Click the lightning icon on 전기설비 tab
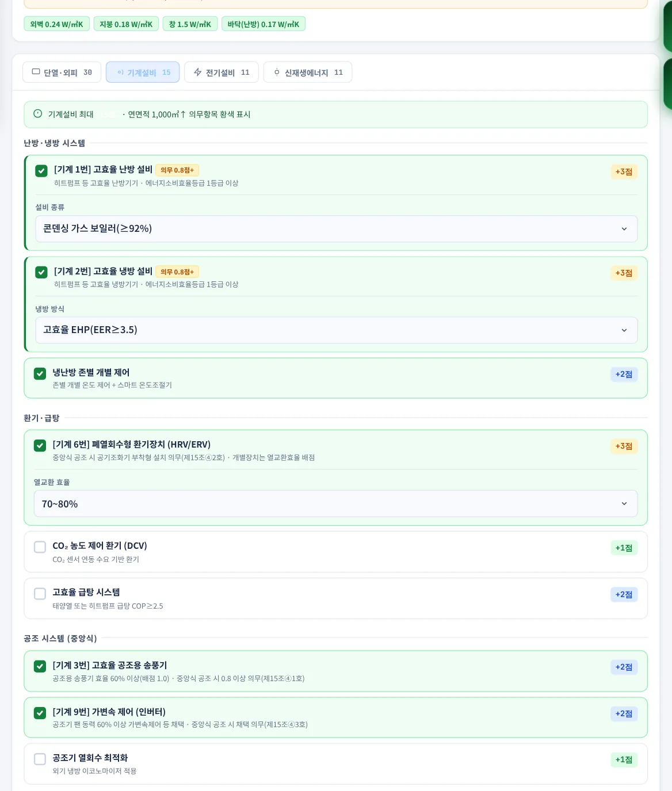Screen dimensions: 672x791 point(198,72)
